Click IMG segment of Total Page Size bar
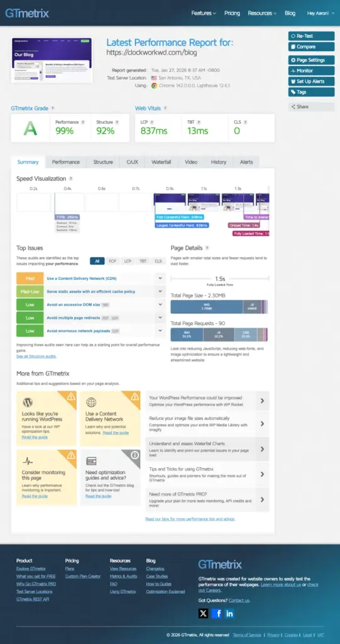The height and width of the screenshot is (644, 340). click(x=207, y=307)
